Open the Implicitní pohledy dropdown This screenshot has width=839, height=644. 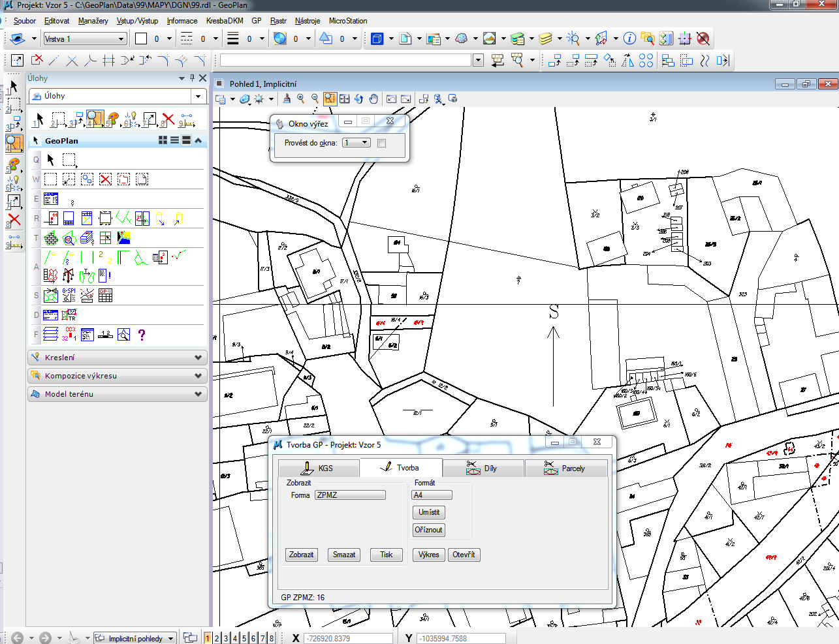click(135, 638)
